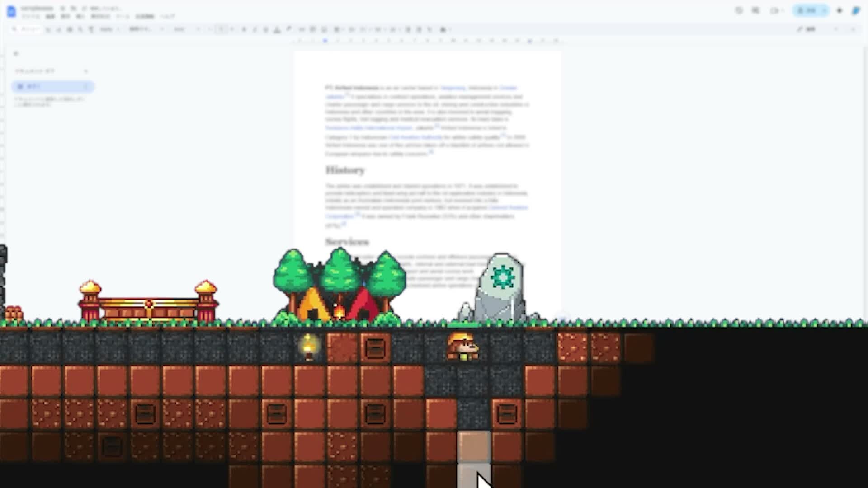The image size is (868, 488).
Task: Open the zoom percentage dropdown
Action: pos(108,29)
